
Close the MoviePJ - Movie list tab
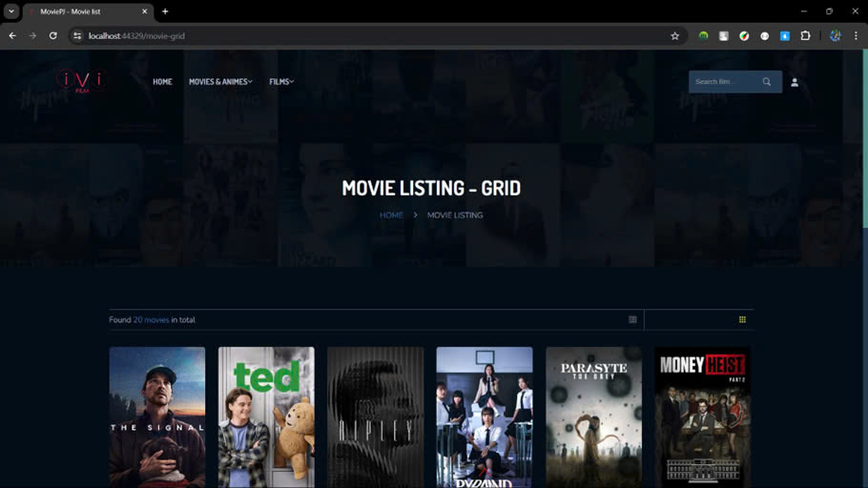(x=144, y=11)
